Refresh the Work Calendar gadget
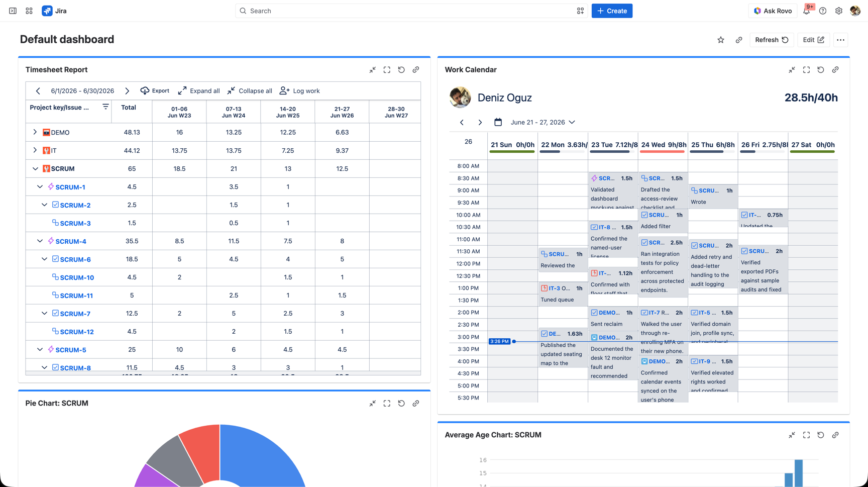 [x=821, y=70]
